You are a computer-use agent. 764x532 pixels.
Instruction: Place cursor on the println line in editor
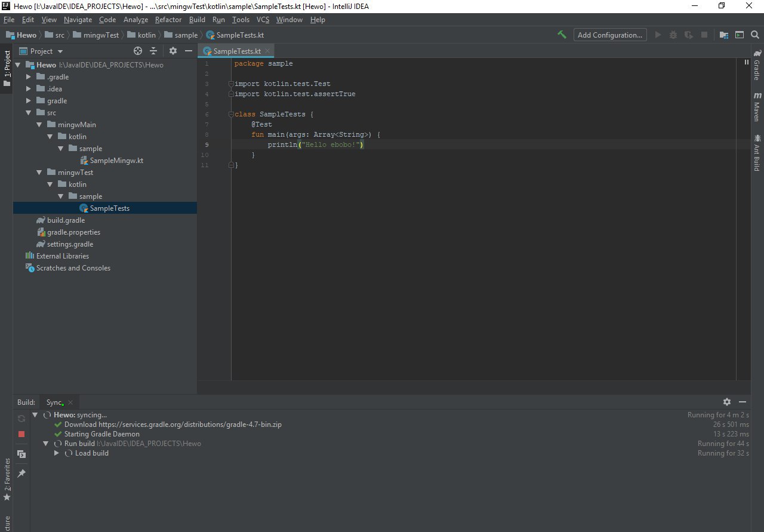pos(315,145)
